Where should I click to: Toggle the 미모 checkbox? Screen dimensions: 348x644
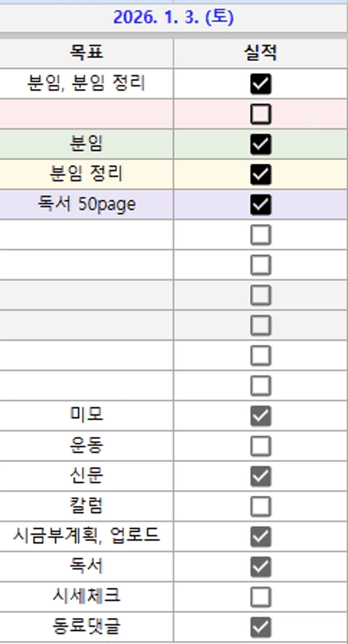click(x=260, y=416)
